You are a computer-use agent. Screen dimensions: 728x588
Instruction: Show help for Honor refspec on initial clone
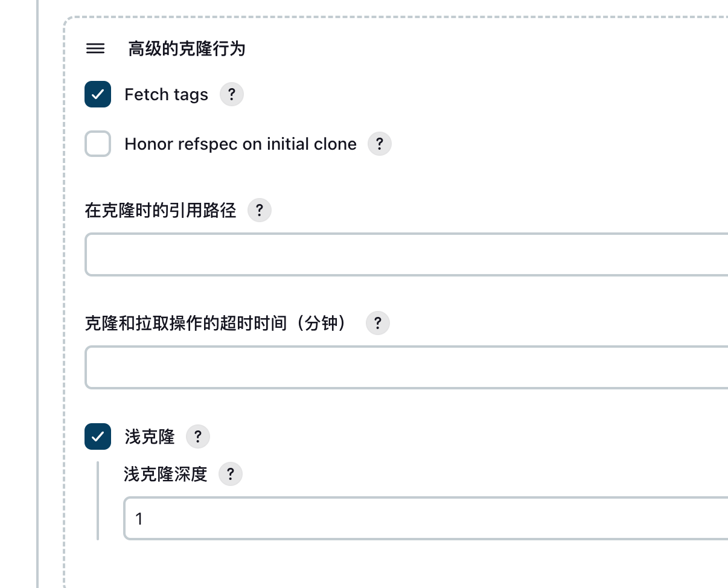(x=380, y=144)
